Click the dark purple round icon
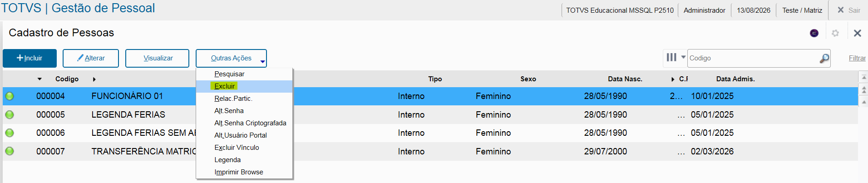This screenshot has width=868, height=183. pos(814,33)
